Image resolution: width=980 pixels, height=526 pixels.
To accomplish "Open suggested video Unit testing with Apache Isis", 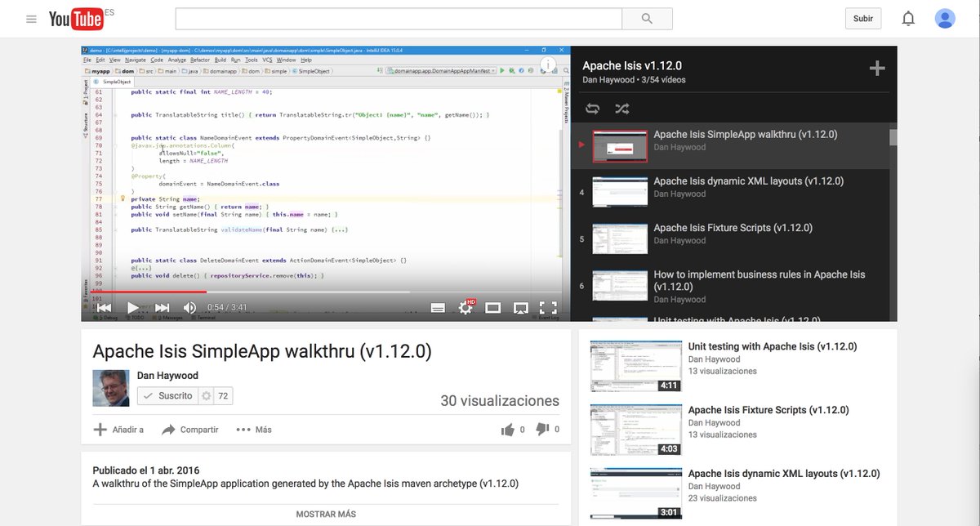I will click(x=773, y=346).
